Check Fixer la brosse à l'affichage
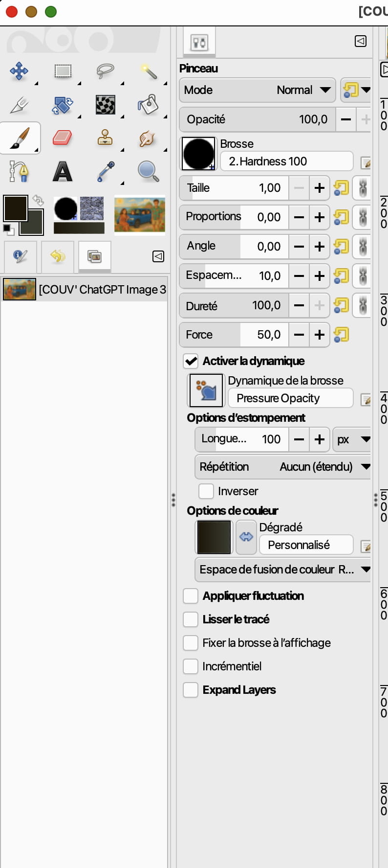The image size is (388, 868). coord(191,643)
